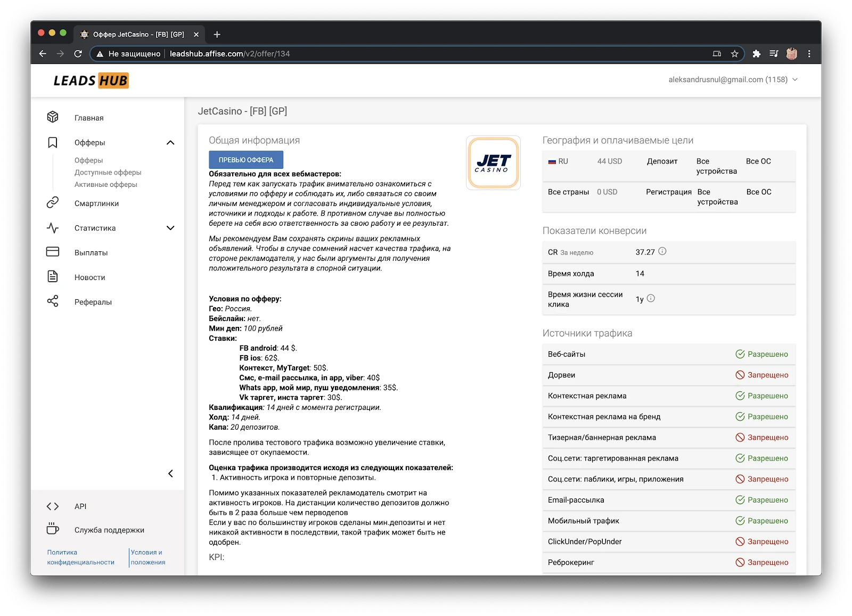Expand the Статистика submenu chevron

click(x=170, y=228)
